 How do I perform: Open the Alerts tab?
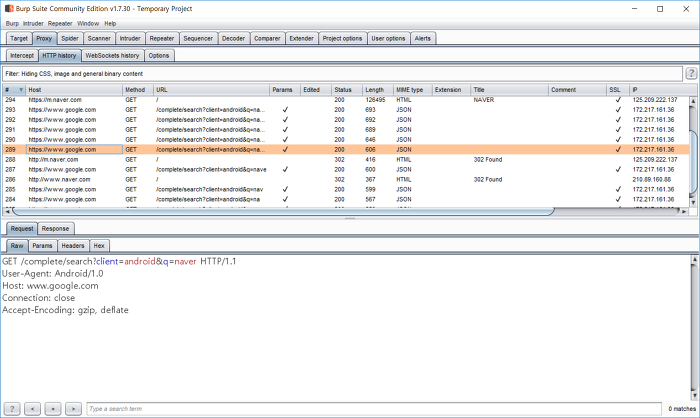coord(423,38)
